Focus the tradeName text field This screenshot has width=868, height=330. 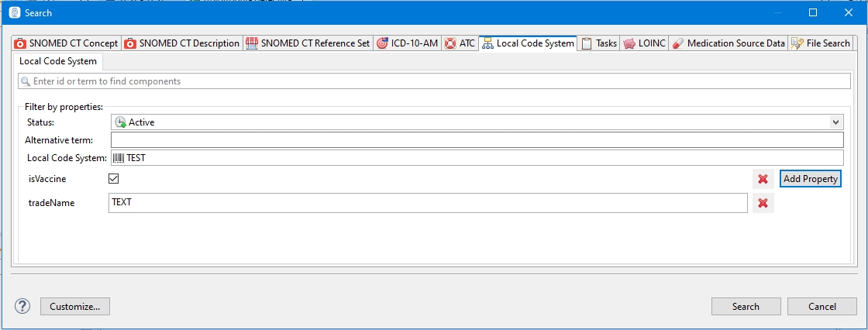[428, 203]
